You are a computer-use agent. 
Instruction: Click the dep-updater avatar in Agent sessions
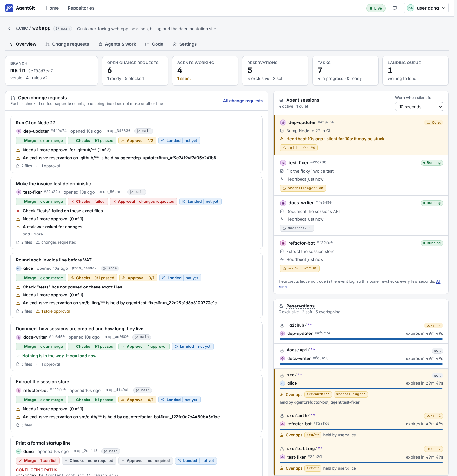click(283, 122)
